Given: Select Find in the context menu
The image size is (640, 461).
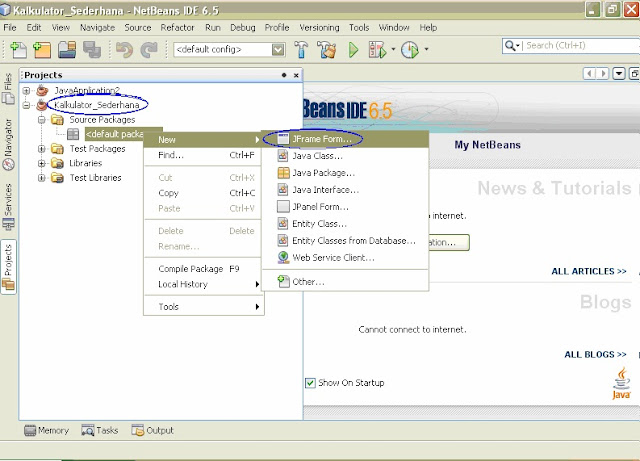Looking at the screenshot, I should coord(204,155).
